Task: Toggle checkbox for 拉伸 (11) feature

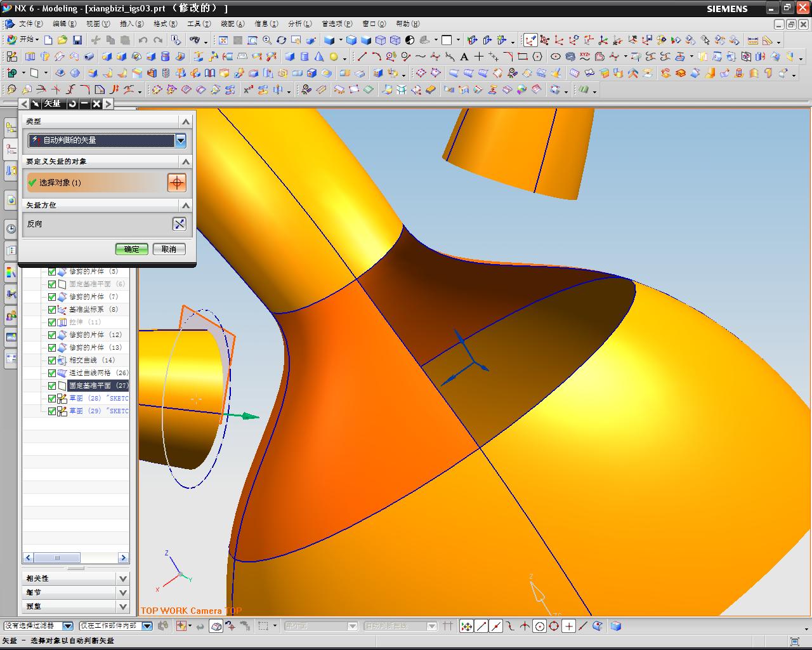Action: tap(52, 322)
